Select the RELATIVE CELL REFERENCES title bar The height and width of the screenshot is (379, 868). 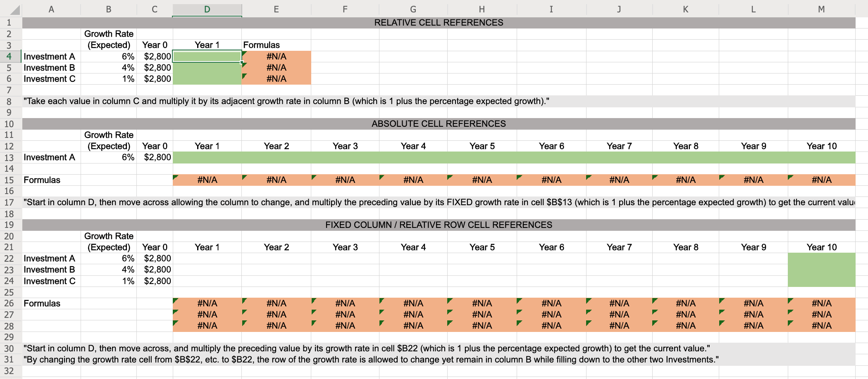tap(439, 23)
